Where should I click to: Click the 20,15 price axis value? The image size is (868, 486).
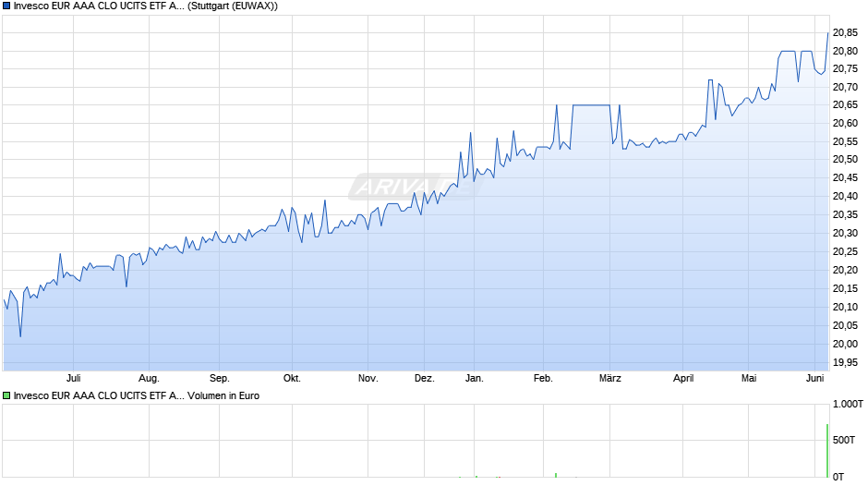(x=845, y=288)
